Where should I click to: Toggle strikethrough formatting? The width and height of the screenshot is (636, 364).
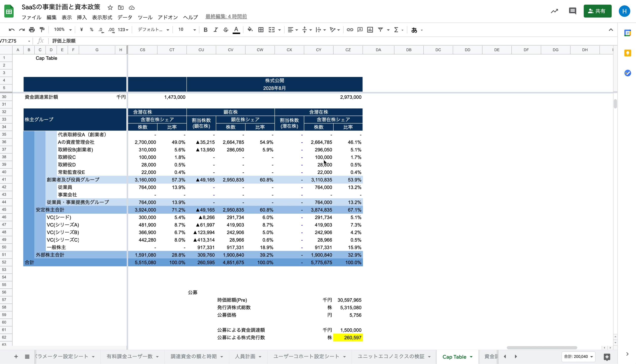pyautogui.click(x=225, y=30)
